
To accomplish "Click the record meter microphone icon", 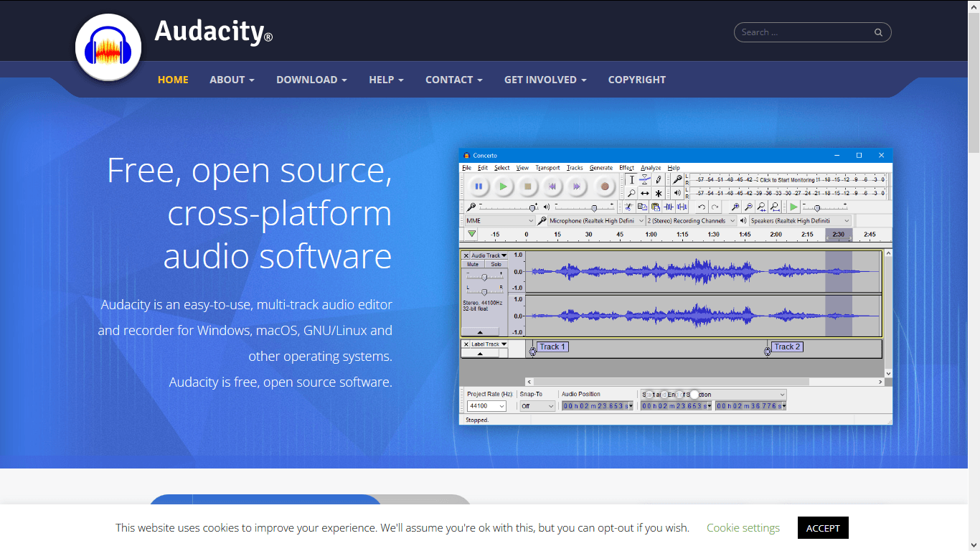I will point(677,180).
